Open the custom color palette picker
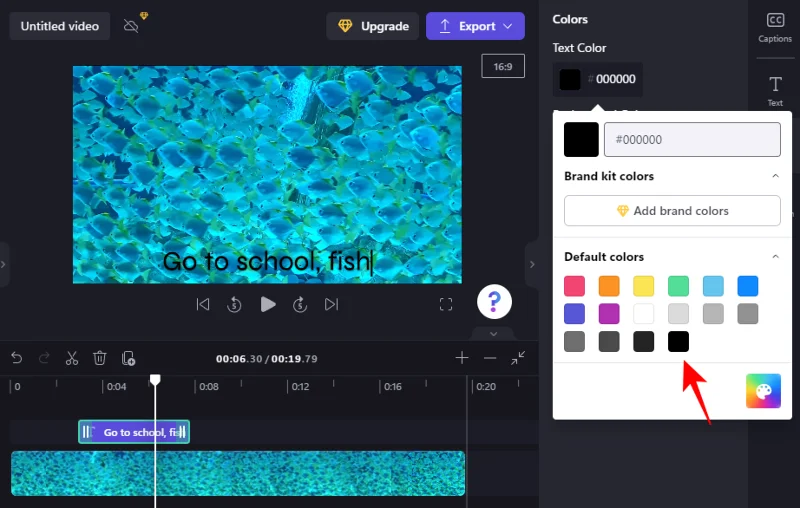800x508 pixels. pos(763,391)
